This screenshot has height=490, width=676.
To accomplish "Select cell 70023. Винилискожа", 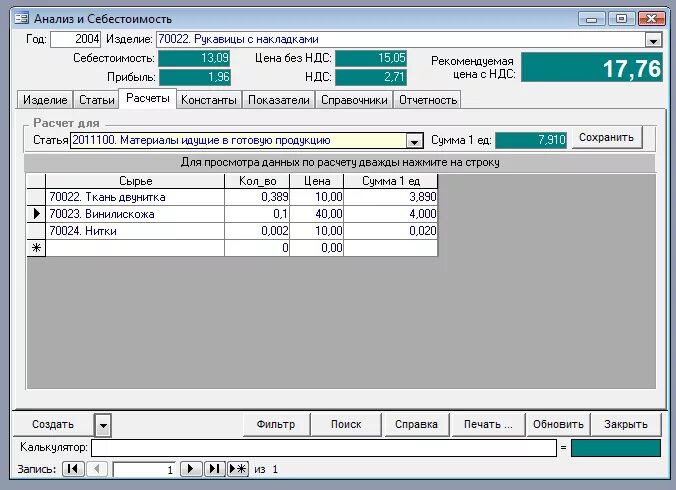I will pos(135,214).
